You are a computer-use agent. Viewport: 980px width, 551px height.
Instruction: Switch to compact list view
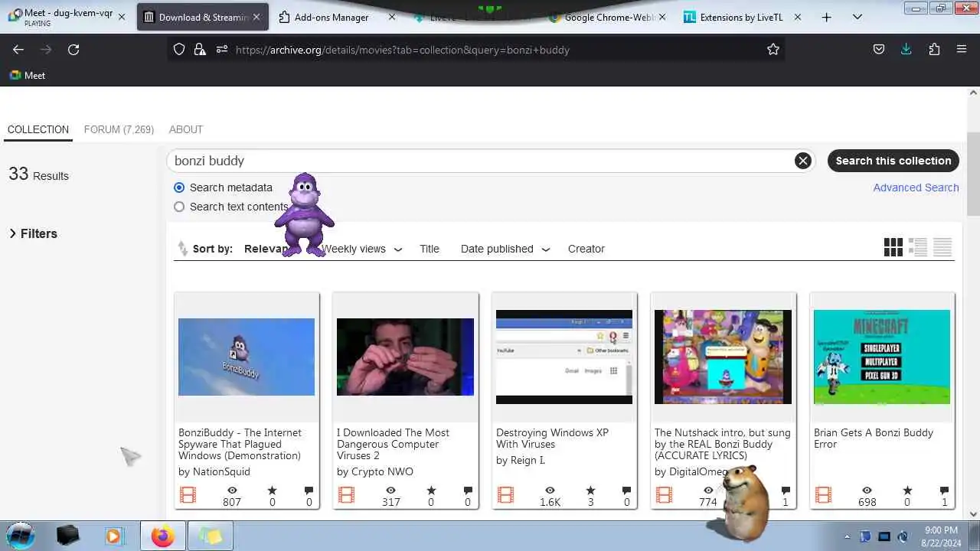pyautogui.click(x=942, y=247)
